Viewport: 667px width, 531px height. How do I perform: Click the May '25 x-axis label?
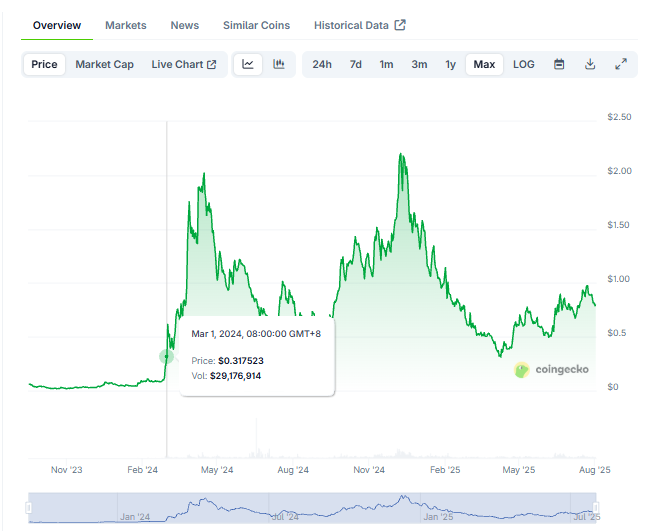[x=519, y=470]
